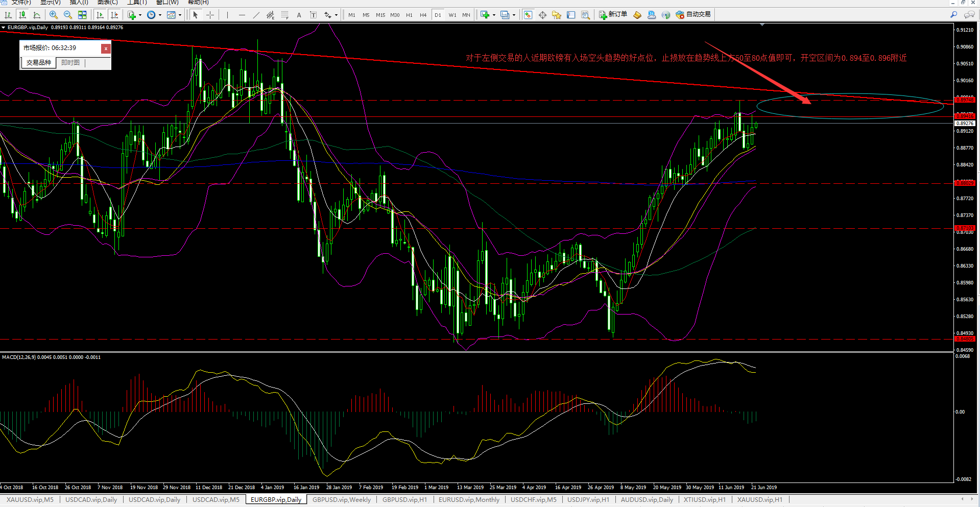Toggle chart auto scroll
Image resolution: width=980 pixels, height=507 pixels.
coord(100,15)
